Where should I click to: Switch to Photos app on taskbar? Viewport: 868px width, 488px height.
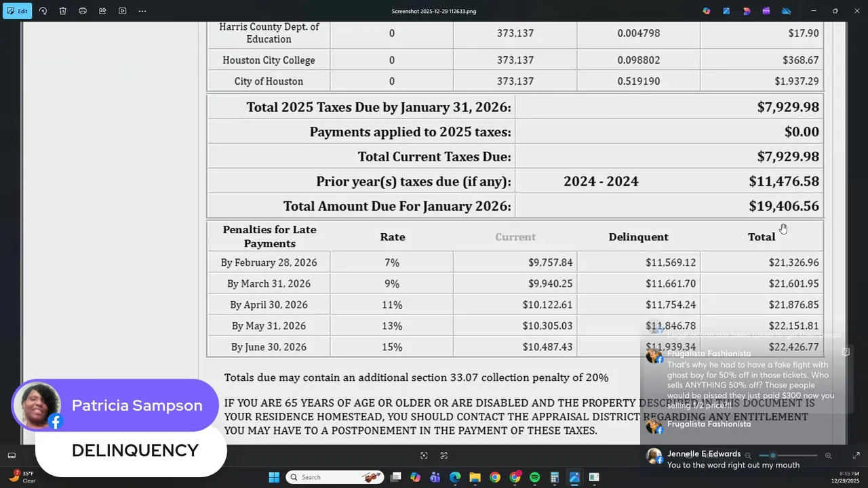coord(574,477)
